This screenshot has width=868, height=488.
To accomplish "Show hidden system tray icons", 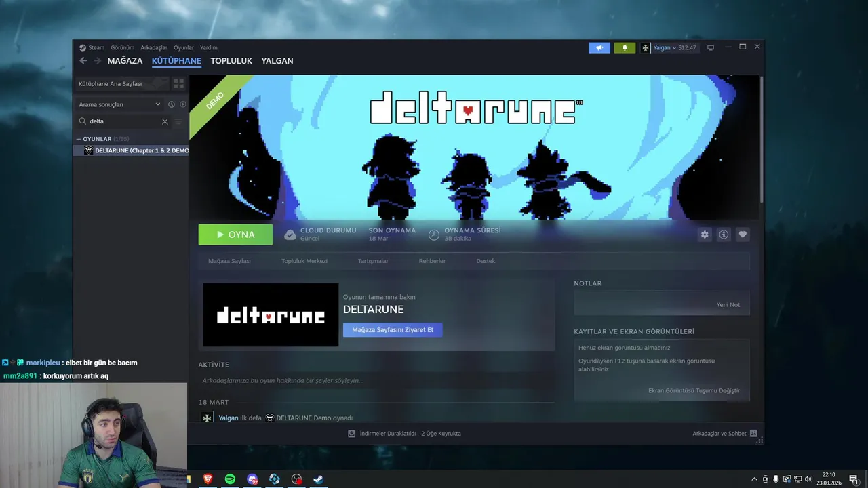I will 754,479.
